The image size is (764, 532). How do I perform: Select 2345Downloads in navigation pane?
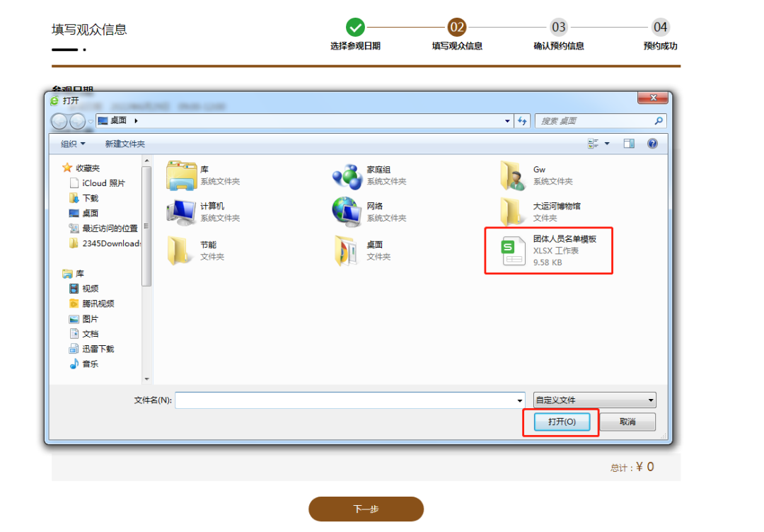105,243
